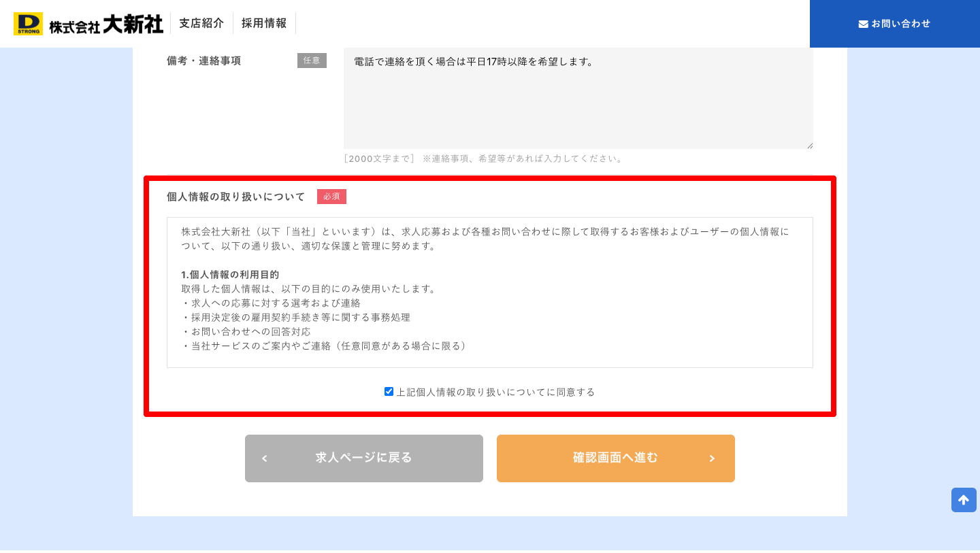Click the red 必須 badge

coord(331,197)
